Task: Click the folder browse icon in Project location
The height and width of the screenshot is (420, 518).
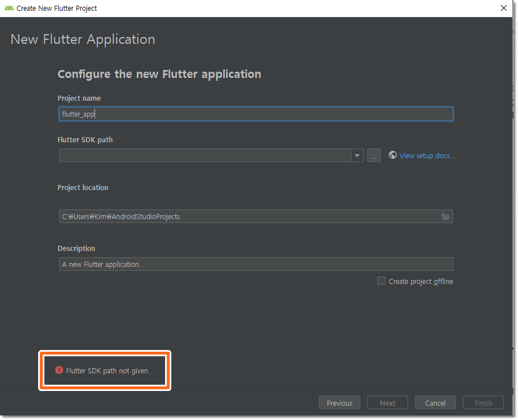Action: click(x=446, y=217)
